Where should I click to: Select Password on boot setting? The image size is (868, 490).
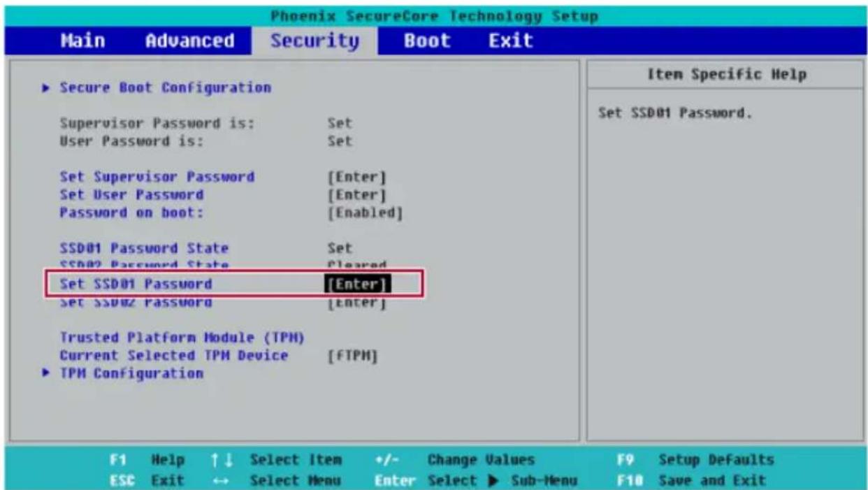point(131,212)
